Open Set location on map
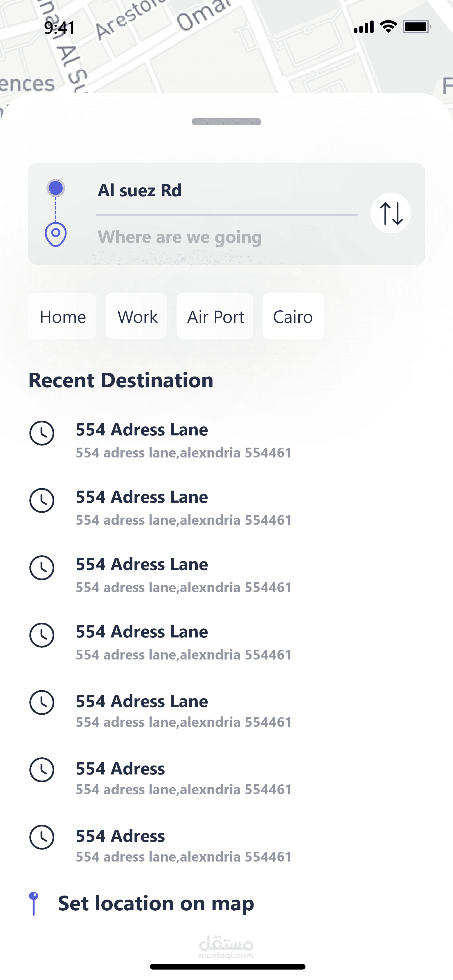This screenshot has width=453, height=980. pos(156,903)
